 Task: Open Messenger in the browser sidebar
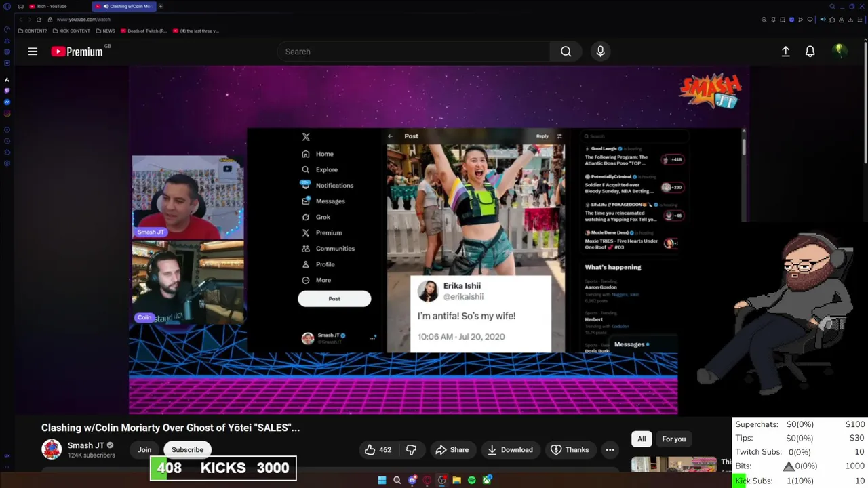[7, 102]
